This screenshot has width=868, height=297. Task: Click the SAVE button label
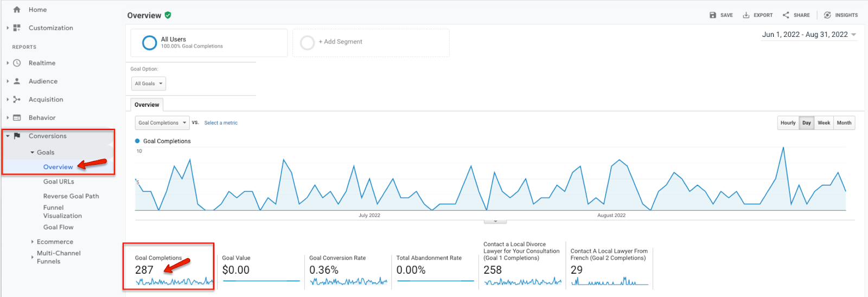726,15
